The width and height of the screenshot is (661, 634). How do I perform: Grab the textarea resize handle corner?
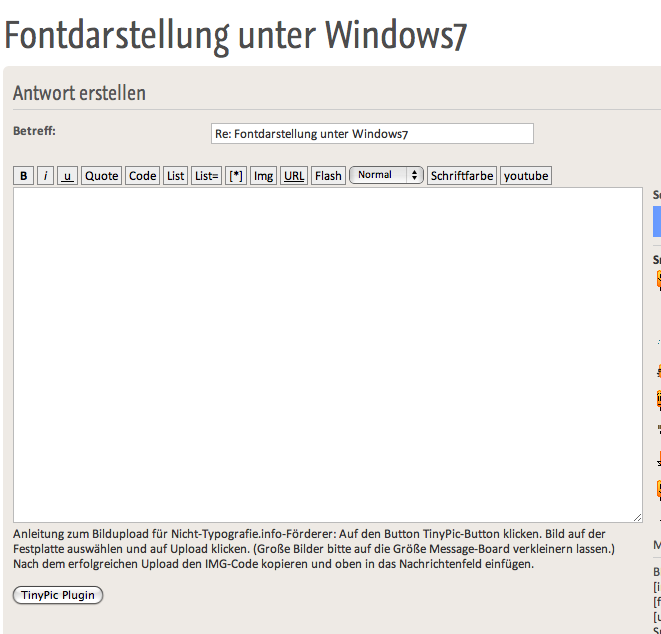pyautogui.click(x=637, y=518)
